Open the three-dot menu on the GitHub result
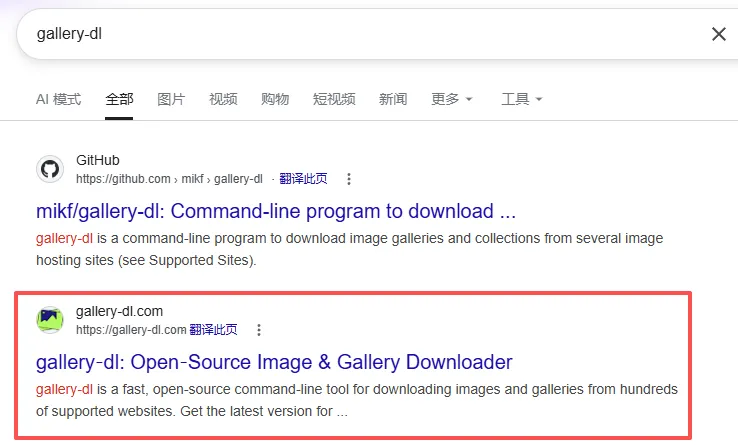738x445 pixels. (x=349, y=179)
